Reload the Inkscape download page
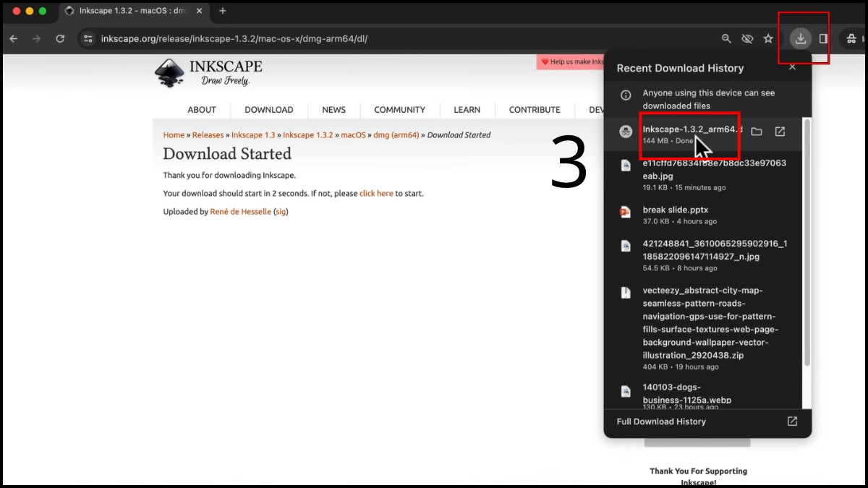Viewport: 868px width, 488px height. coord(60,39)
